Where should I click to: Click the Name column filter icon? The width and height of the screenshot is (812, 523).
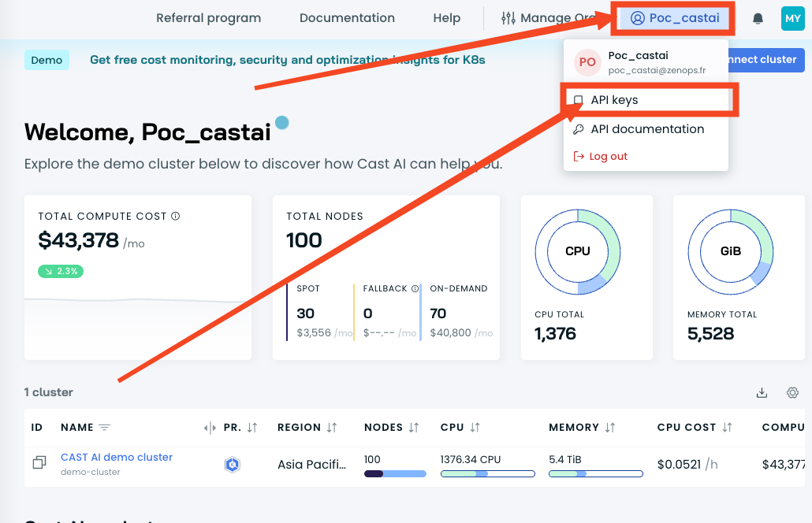(104, 428)
